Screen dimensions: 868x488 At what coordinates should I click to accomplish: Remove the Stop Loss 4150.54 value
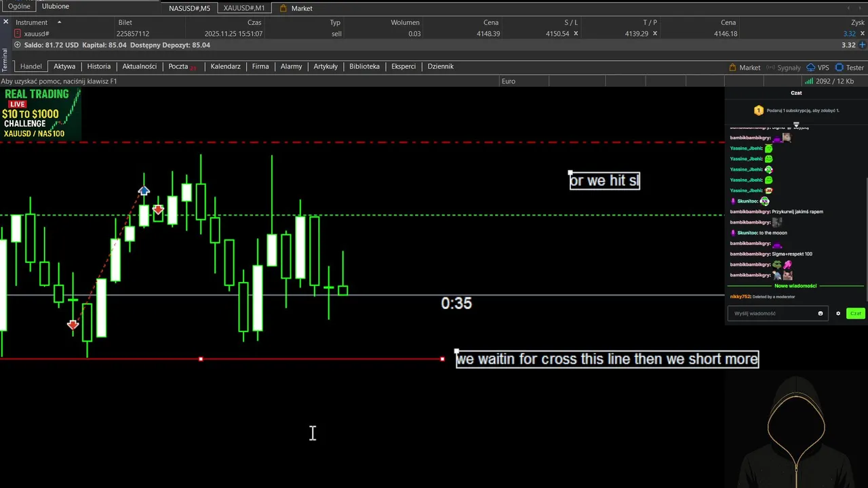pos(576,33)
